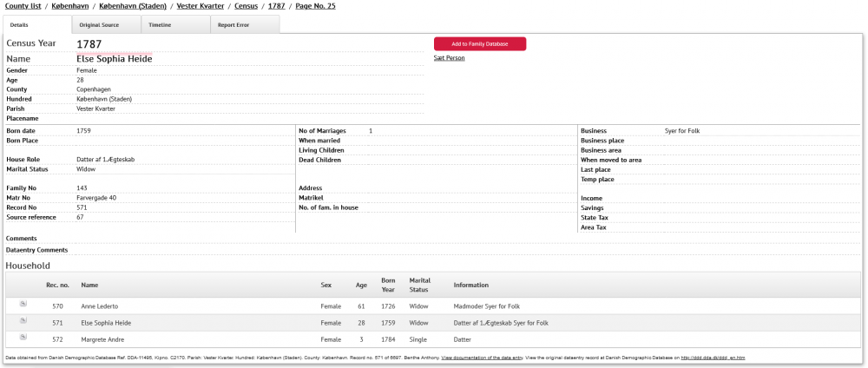This screenshot has width=868, height=368.
Task: Click Margrete Andre name in household table
Action: tap(102, 339)
